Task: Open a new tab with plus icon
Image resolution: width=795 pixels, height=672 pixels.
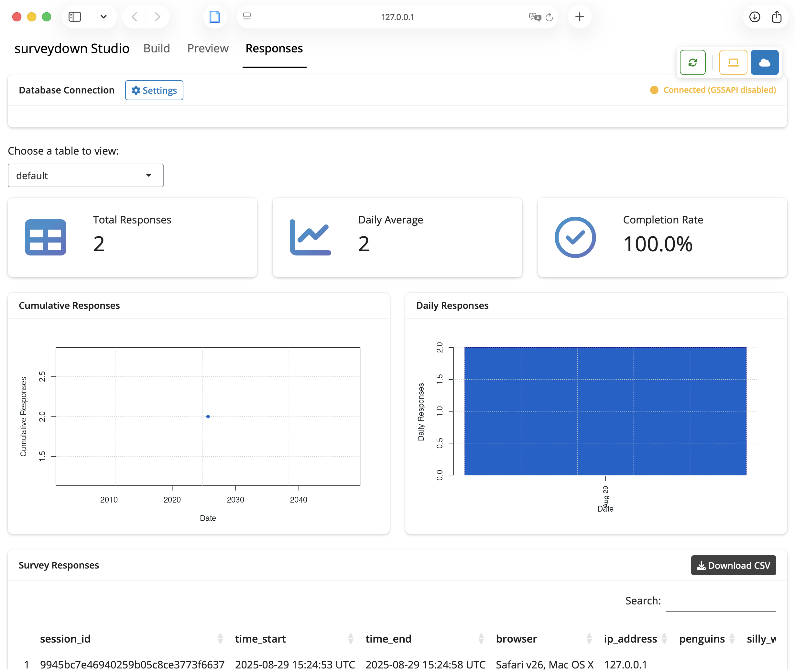Action: click(x=579, y=17)
